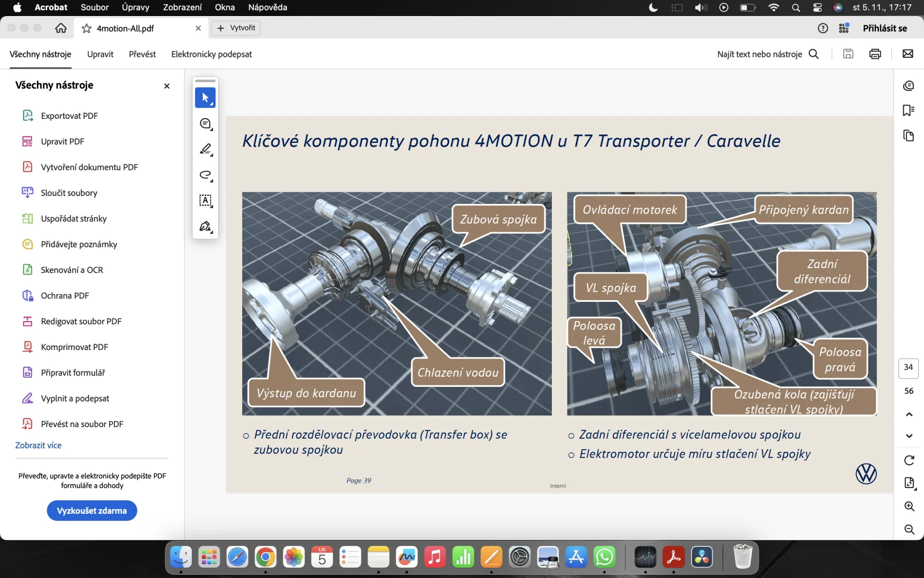Expand the sign and fill tool options
The image size is (924, 578).
point(206,227)
